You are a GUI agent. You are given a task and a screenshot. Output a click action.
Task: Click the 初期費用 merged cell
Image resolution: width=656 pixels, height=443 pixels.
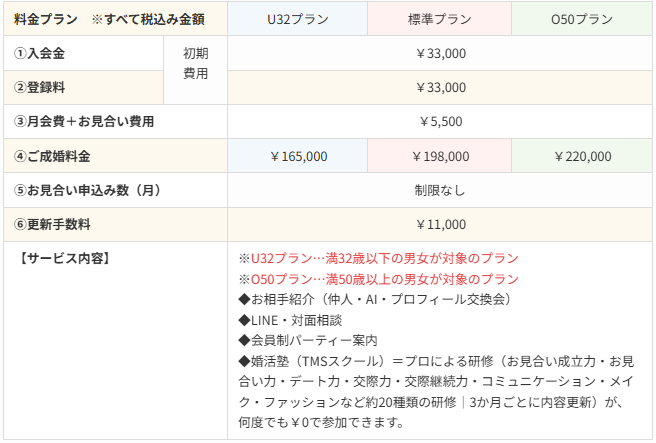pos(195,70)
